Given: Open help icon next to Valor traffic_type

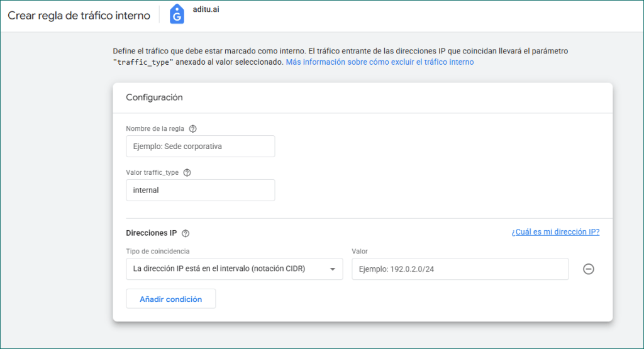Looking at the screenshot, I should click(187, 173).
